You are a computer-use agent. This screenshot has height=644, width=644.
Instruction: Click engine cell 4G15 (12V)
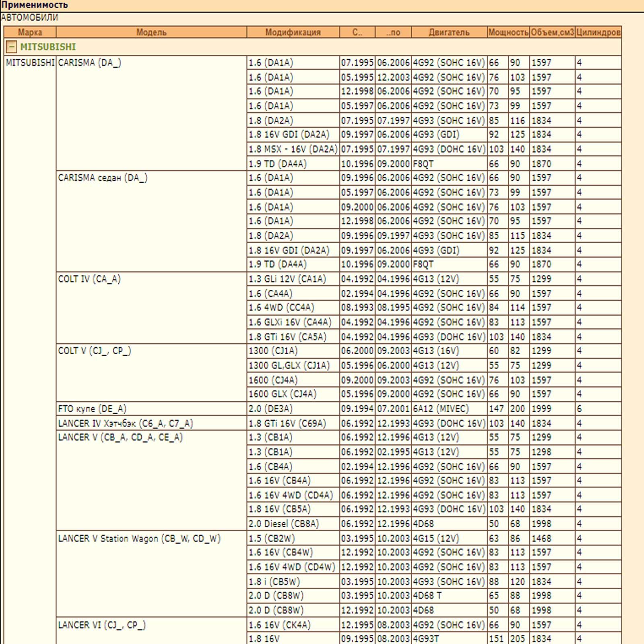[449, 538]
